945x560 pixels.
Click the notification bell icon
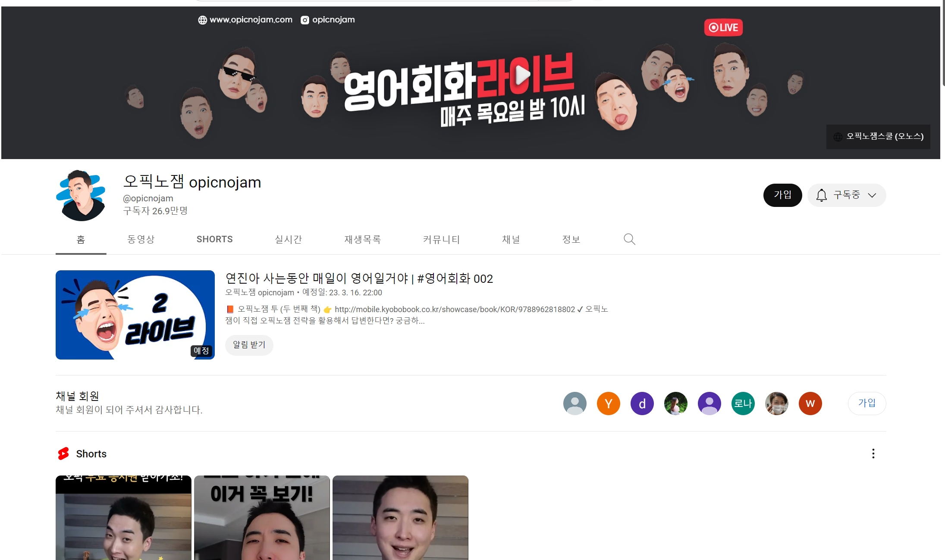pyautogui.click(x=821, y=195)
